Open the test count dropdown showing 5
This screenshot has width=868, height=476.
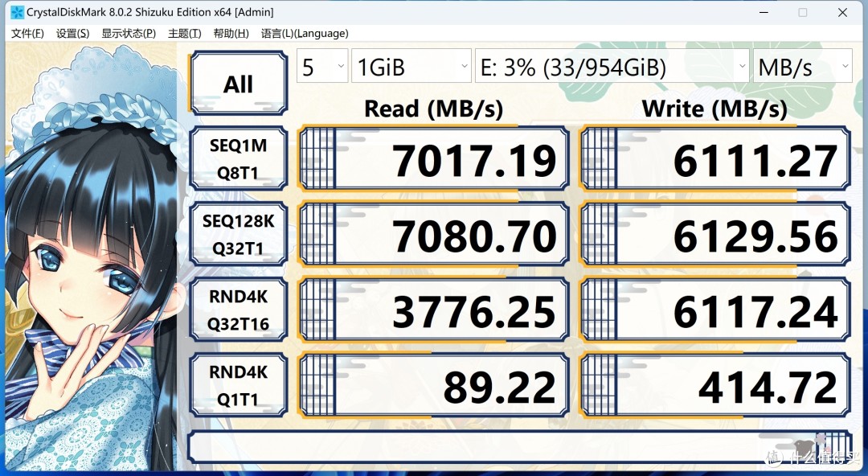tap(322, 67)
